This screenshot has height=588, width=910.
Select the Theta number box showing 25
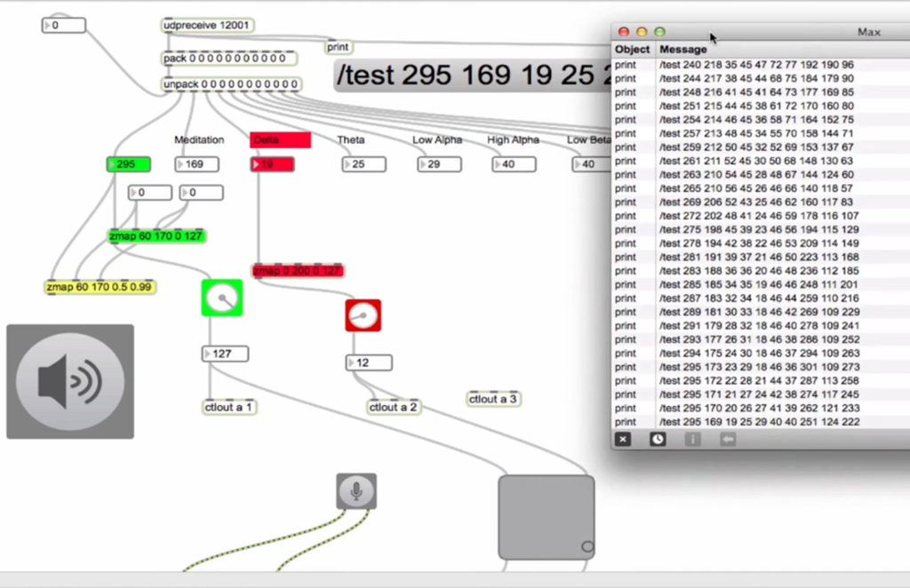[363, 164]
